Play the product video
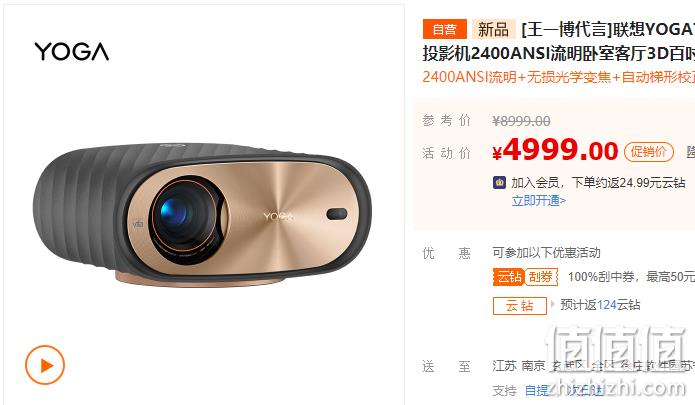Viewport: 695px width, 405px height. point(45,365)
